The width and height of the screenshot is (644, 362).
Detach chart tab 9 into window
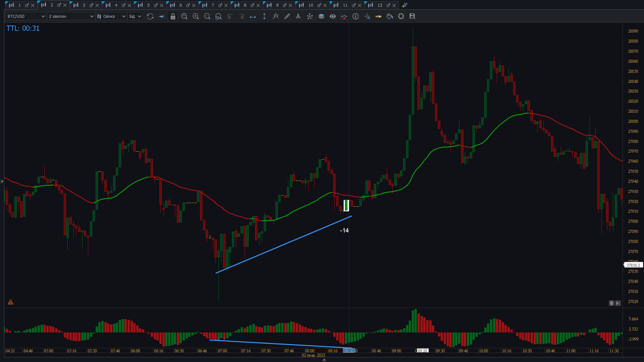(285, 5)
